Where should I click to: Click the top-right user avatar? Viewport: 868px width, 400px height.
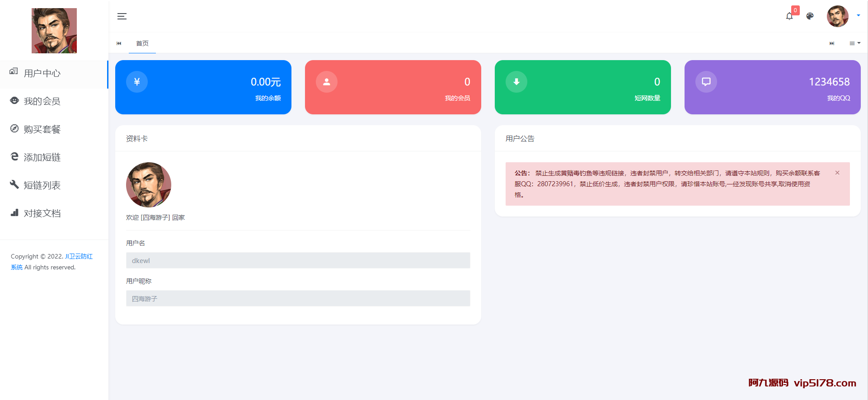pos(838,16)
